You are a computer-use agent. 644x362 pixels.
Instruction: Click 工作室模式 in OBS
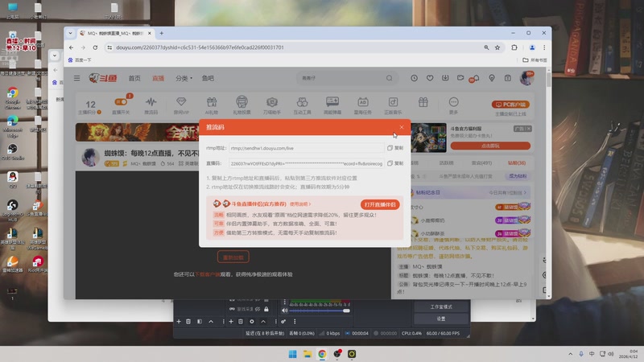coord(441,307)
